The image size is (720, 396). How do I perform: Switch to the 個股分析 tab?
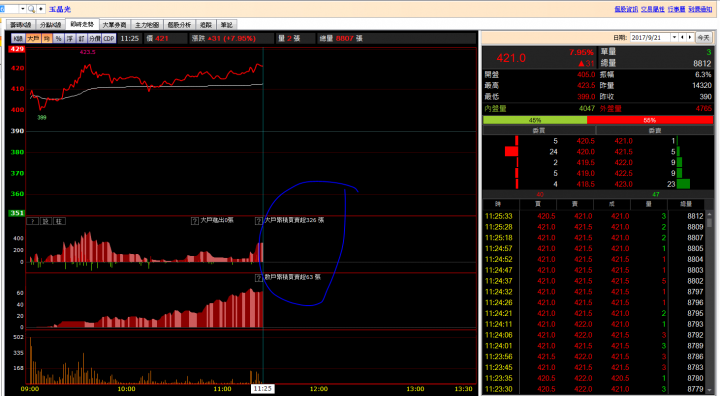click(179, 25)
